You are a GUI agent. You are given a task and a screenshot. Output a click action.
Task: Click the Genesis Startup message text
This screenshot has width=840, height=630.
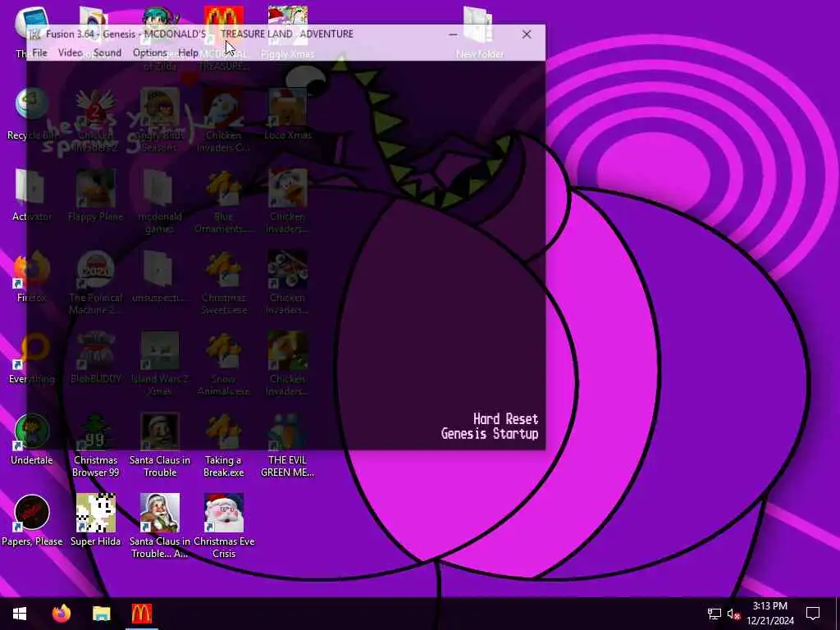(x=489, y=434)
